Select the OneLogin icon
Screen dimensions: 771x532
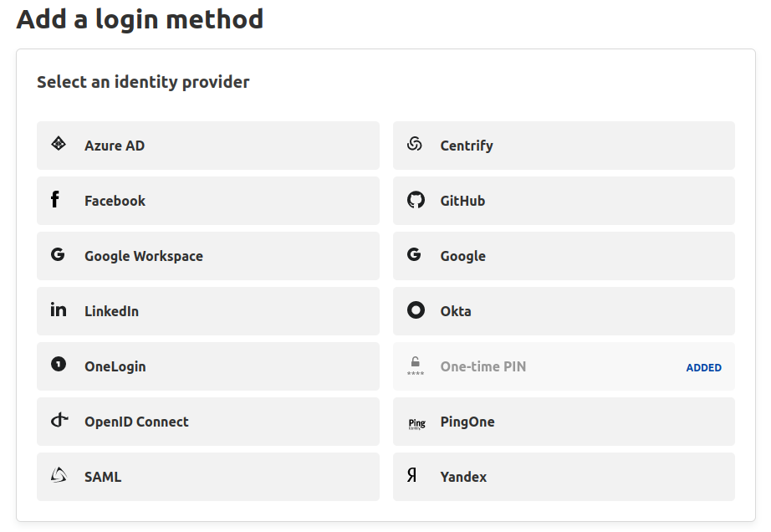(x=57, y=365)
